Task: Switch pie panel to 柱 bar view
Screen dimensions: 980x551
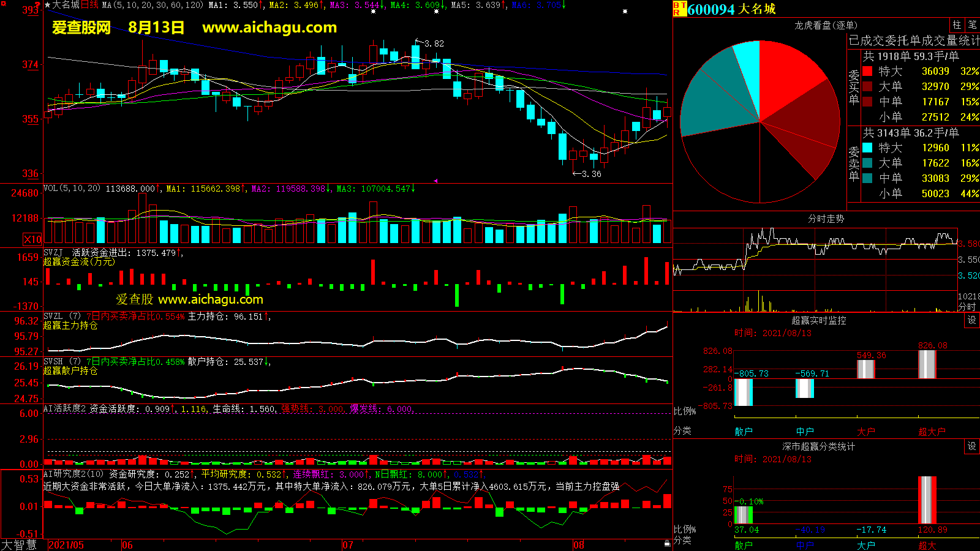Action: click(x=957, y=25)
